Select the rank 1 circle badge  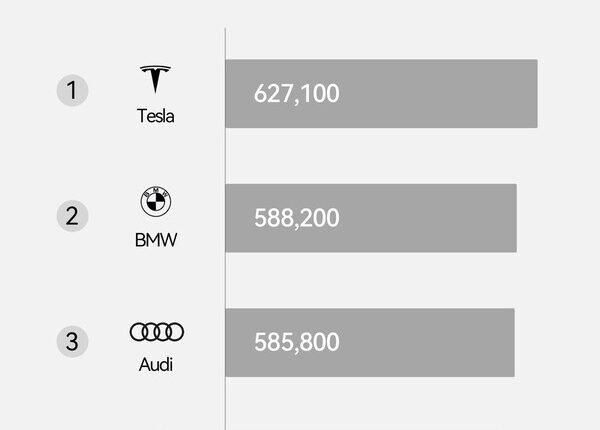(72, 91)
